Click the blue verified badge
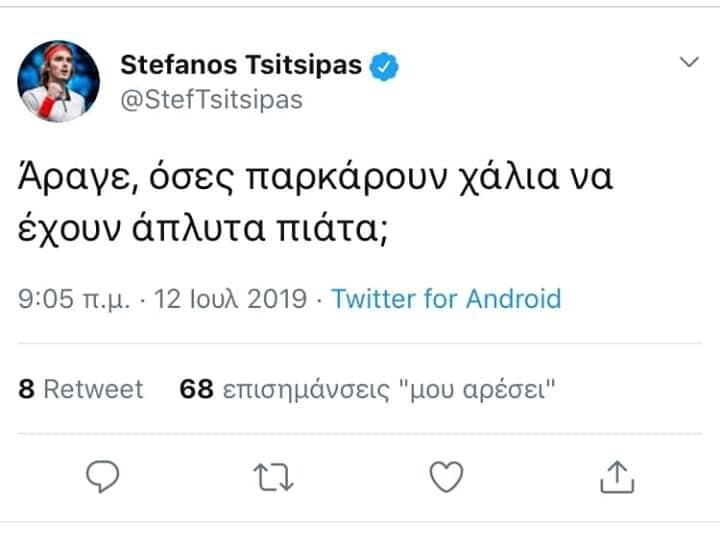 coord(387,66)
